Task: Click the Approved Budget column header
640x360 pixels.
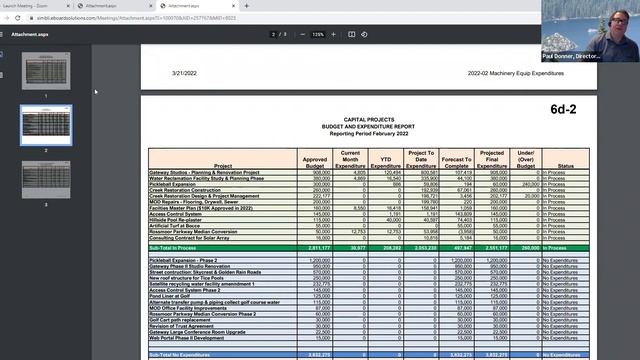Action: [x=315, y=159]
